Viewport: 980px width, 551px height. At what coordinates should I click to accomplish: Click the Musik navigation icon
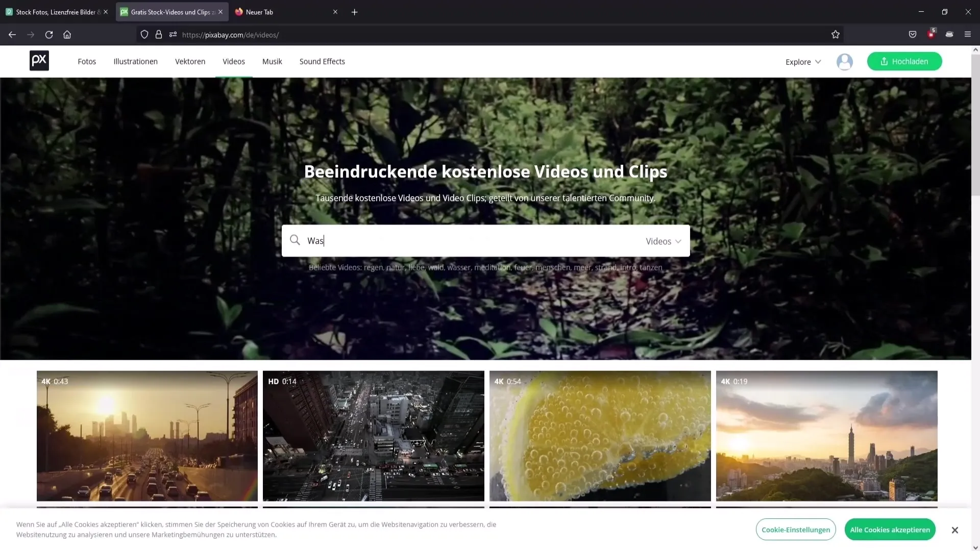(x=272, y=61)
